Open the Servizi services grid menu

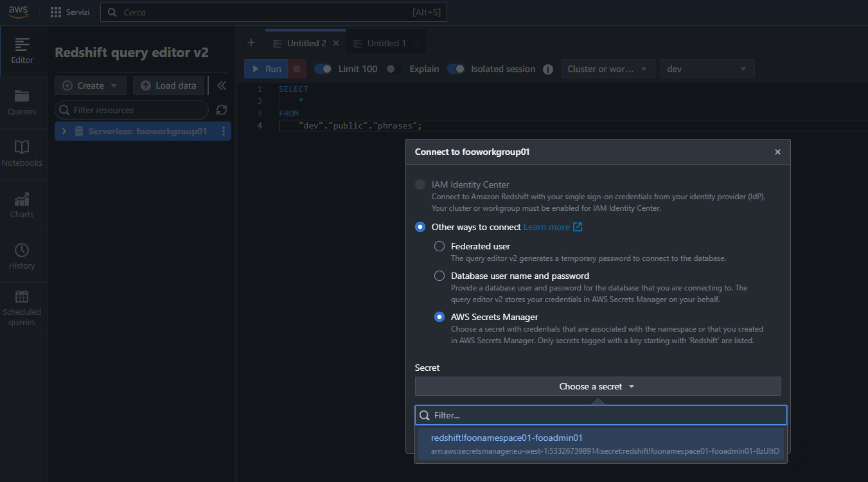(70, 12)
